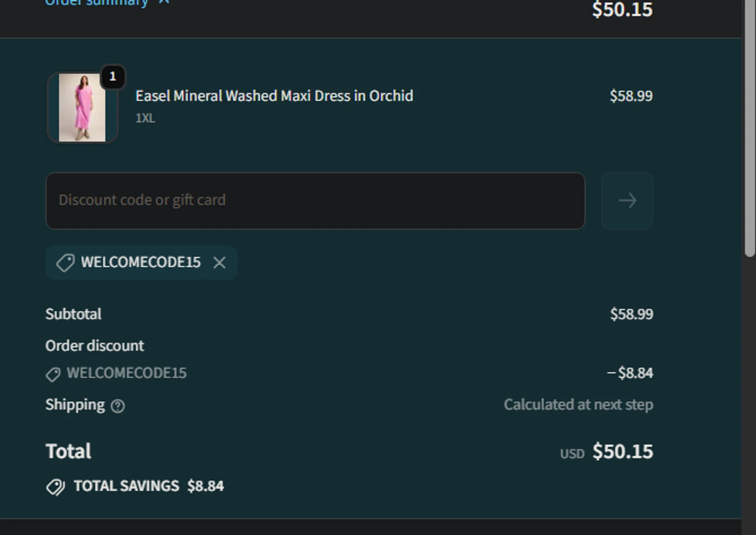
Task: Click the arrow button to apply discount code
Action: click(x=627, y=201)
